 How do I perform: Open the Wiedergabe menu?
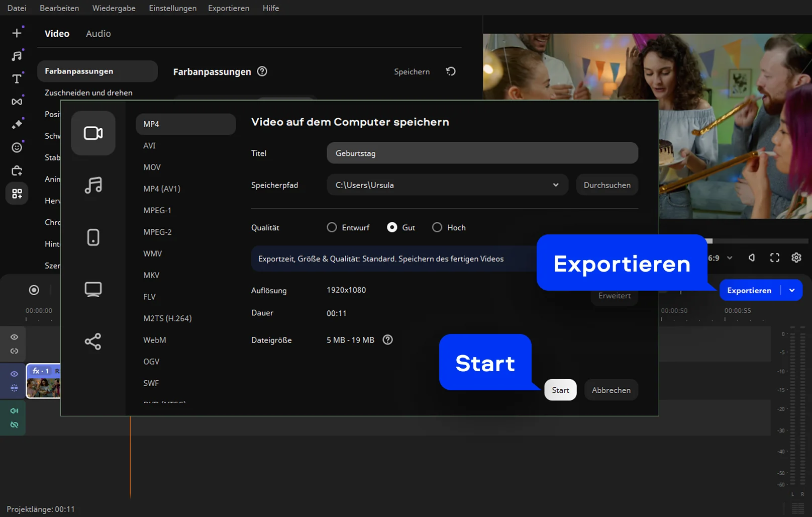pyautogui.click(x=114, y=8)
